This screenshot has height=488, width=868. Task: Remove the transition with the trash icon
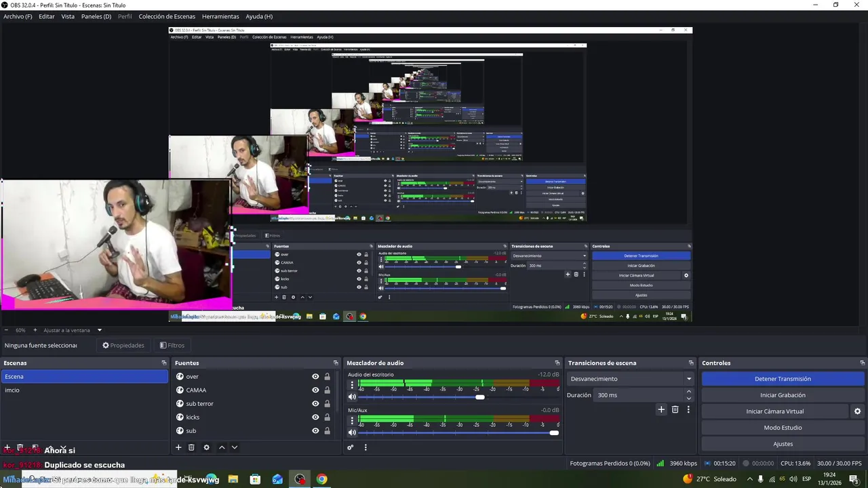tap(675, 409)
